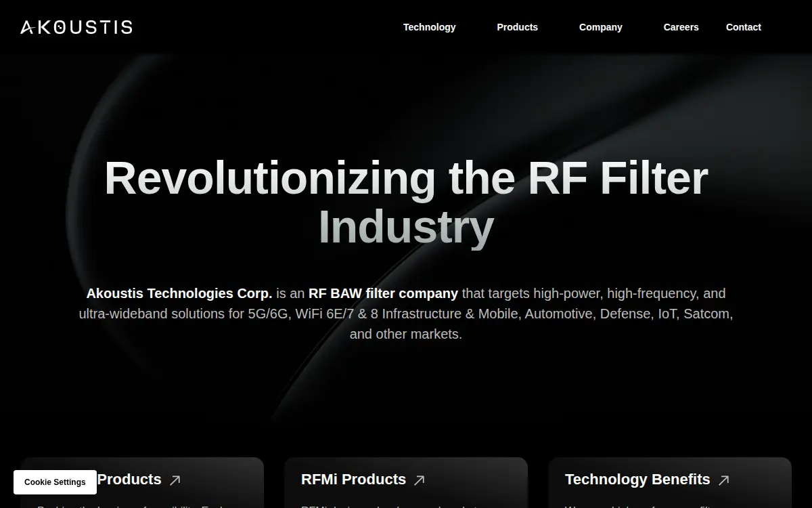Open the Company menu
812x508 pixels.
tap(601, 27)
